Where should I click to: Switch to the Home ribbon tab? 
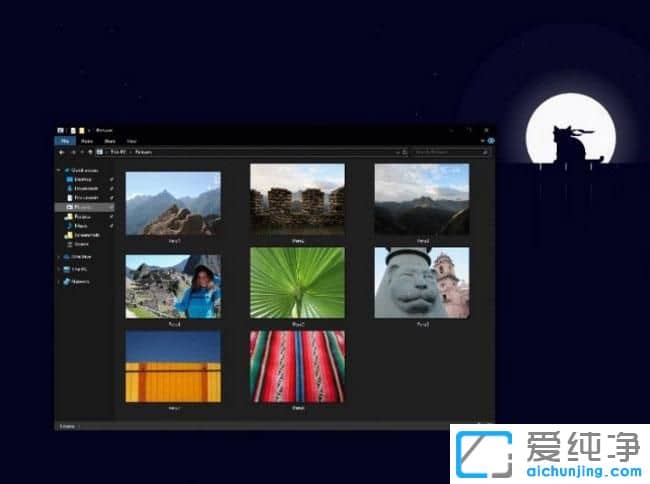pos(87,141)
